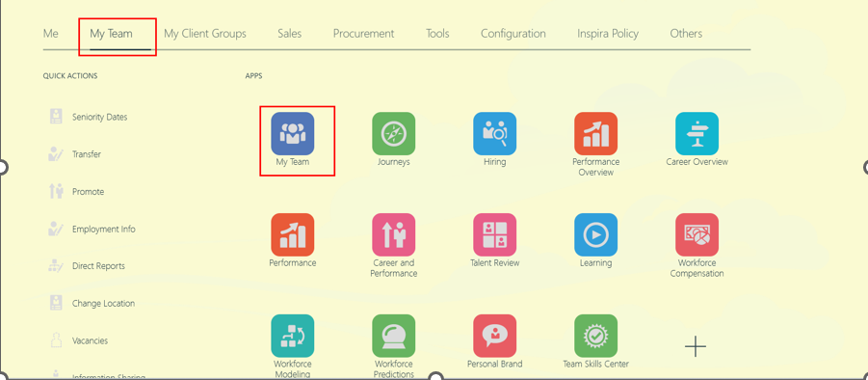The width and height of the screenshot is (868, 380).
Task: Open the Seniority Dates quick action
Action: 88,117
